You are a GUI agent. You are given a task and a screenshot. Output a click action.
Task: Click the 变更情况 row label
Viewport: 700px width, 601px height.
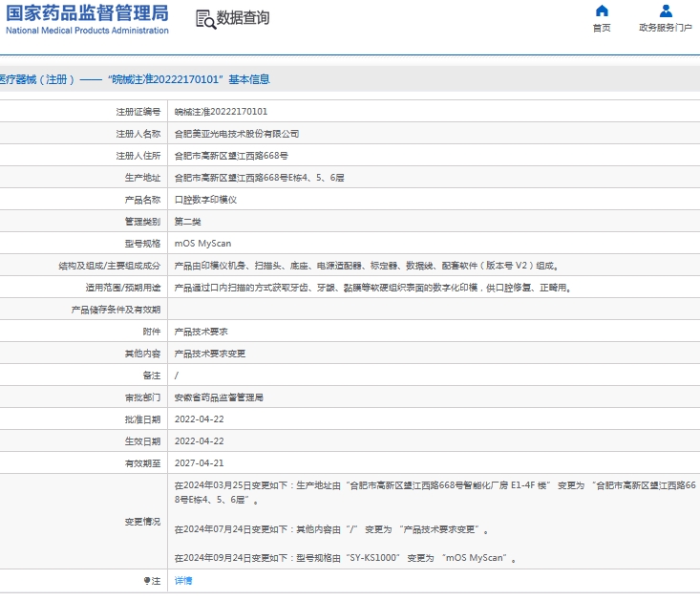[142, 522]
